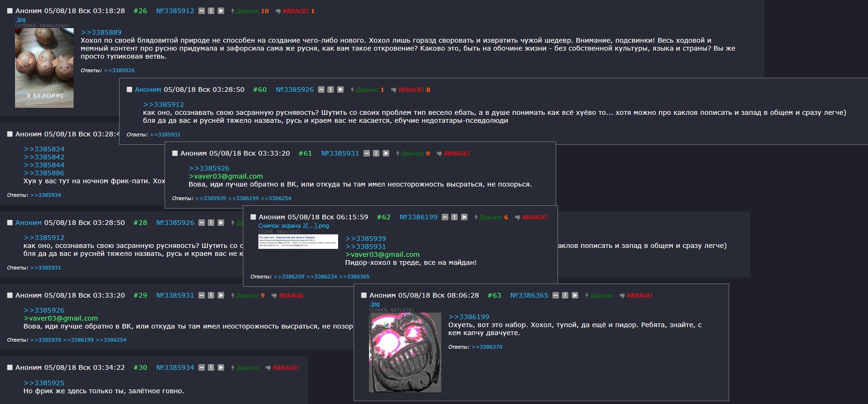Click Двачую on post #29

tap(248, 295)
